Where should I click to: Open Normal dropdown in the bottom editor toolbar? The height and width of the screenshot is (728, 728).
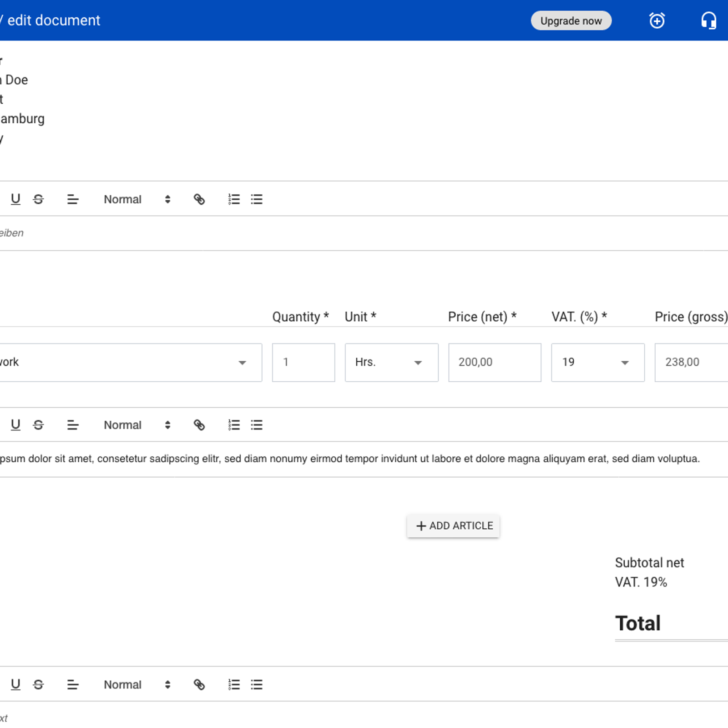[137, 685]
